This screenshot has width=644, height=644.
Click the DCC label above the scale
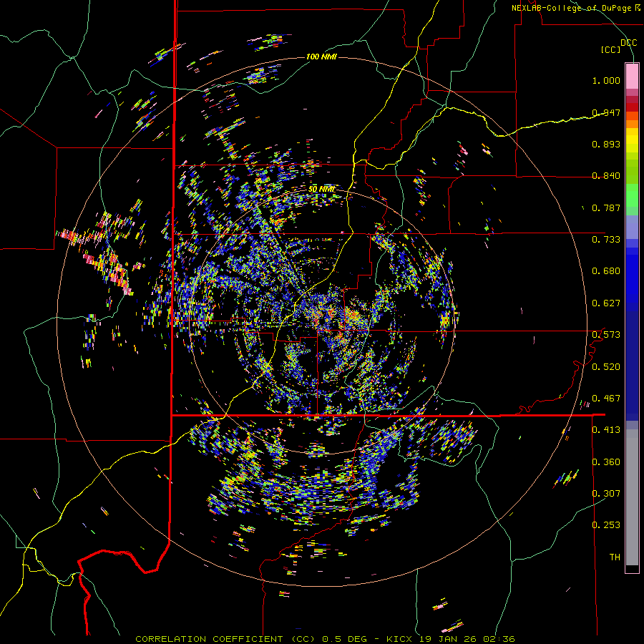tap(628, 43)
